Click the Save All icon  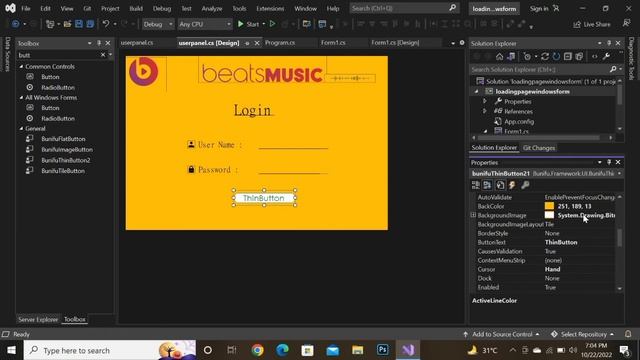(90, 24)
